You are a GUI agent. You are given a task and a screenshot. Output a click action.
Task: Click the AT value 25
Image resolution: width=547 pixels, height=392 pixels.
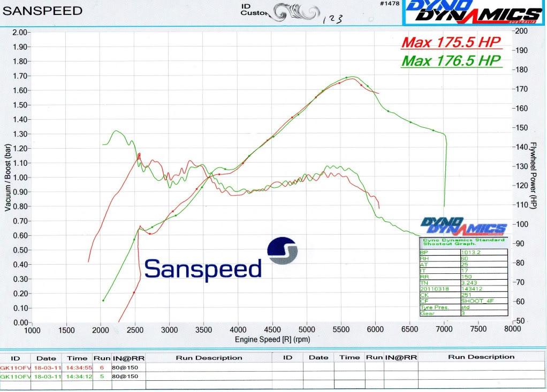tap(465, 265)
